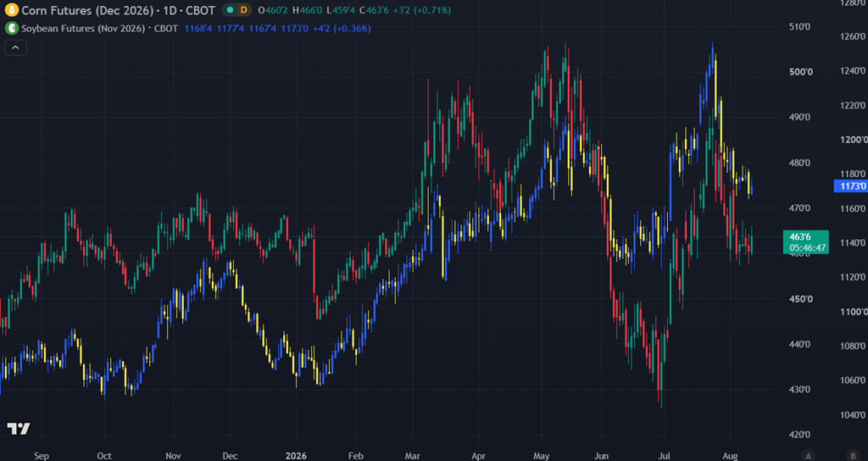This screenshot has height=461, width=868.
Task: Click the corn close value C463'6
Action: [375, 10]
